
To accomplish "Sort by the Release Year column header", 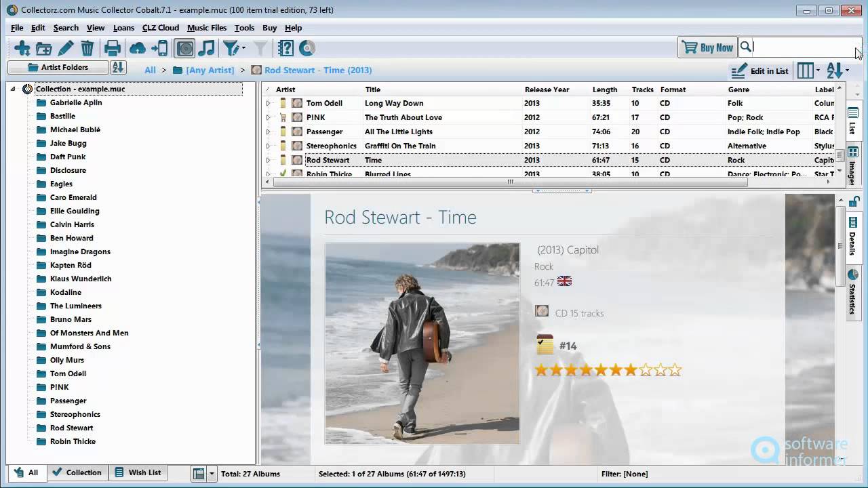I will pyautogui.click(x=547, y=89).
